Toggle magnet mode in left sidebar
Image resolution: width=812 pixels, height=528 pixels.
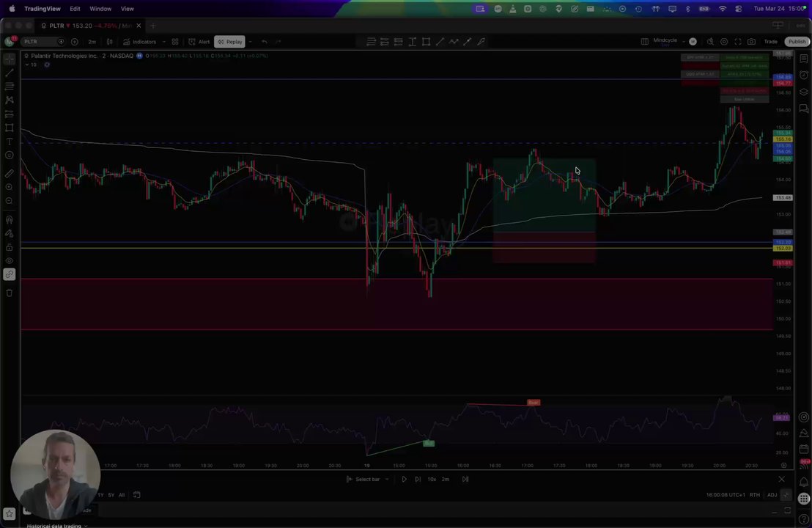(10, 220)
